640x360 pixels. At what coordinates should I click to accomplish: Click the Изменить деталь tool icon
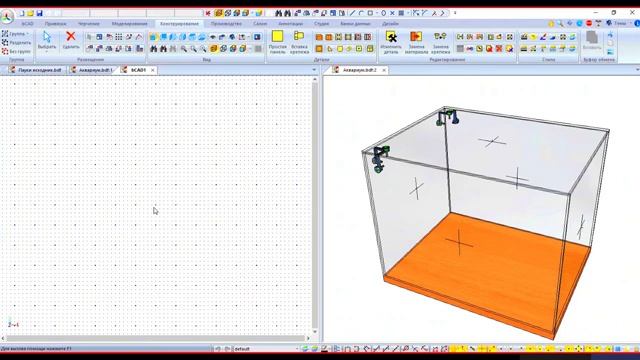391,42
